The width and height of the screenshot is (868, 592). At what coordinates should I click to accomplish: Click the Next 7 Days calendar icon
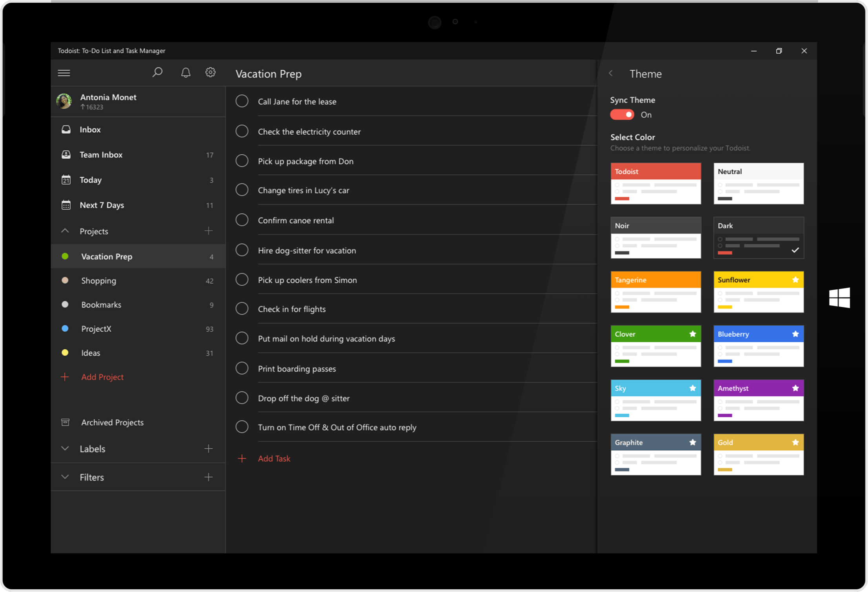pos(66,205)
